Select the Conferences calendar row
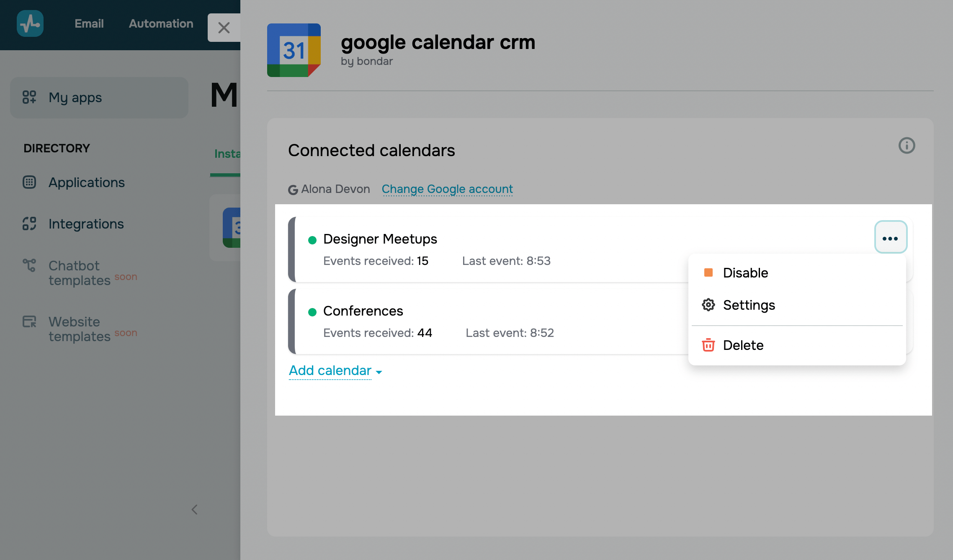The image size is (953, 560). (x=461, y=321)
